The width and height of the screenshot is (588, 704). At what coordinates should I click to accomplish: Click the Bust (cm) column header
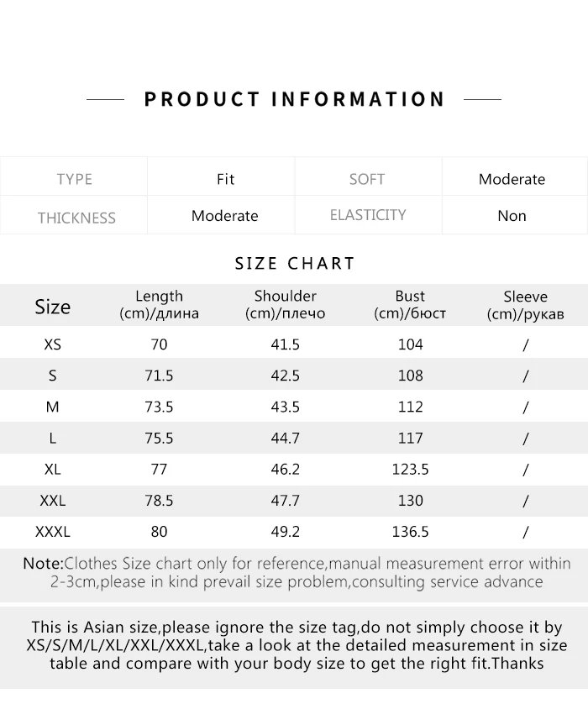click(410, 305)
